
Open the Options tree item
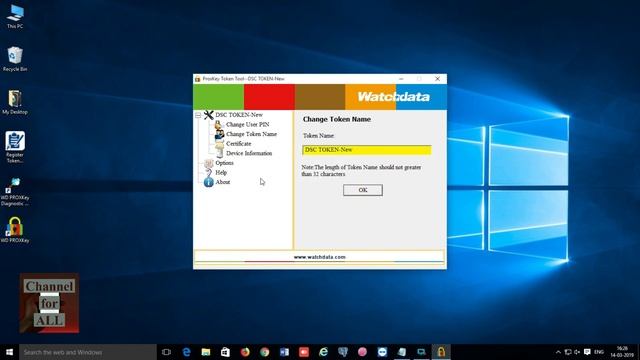pyautogui.click(x=224, y=163)
